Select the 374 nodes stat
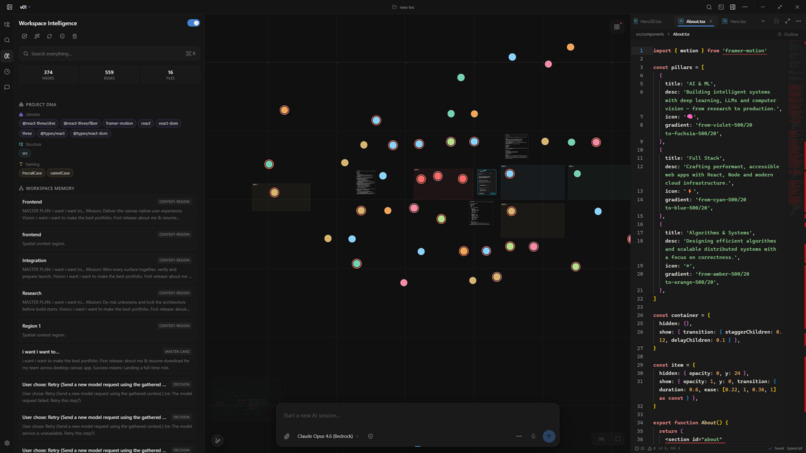The image size is (806, 453). (48, 75)
